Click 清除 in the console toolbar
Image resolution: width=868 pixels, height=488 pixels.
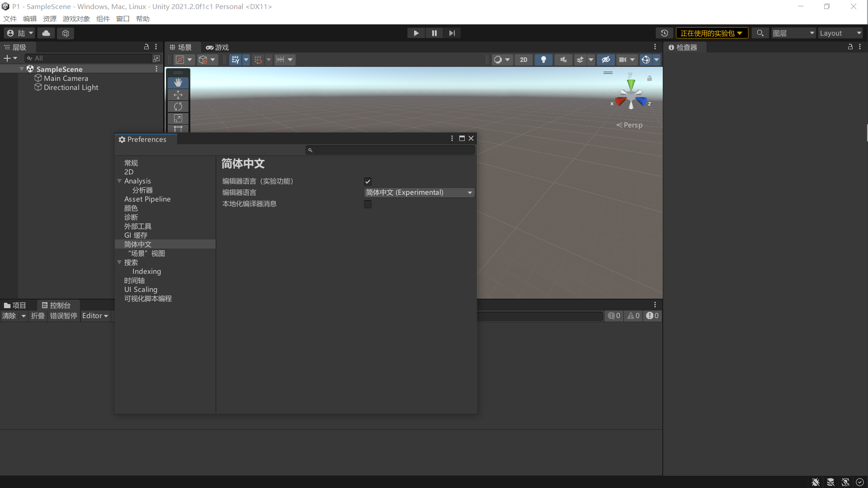tap(9, 316)
